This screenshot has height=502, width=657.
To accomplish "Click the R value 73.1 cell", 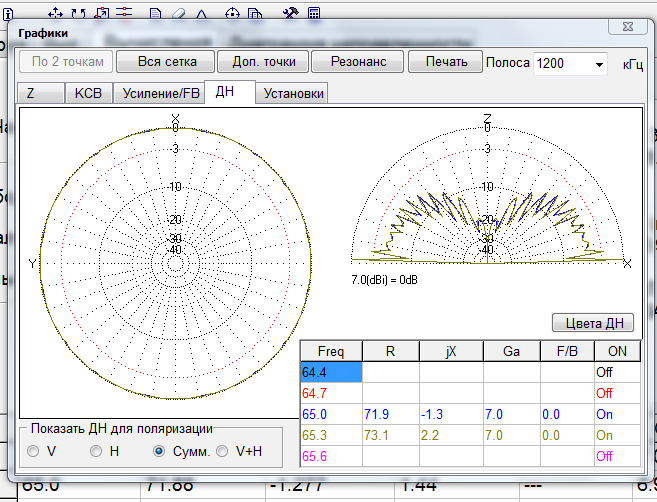I will 391,435.
